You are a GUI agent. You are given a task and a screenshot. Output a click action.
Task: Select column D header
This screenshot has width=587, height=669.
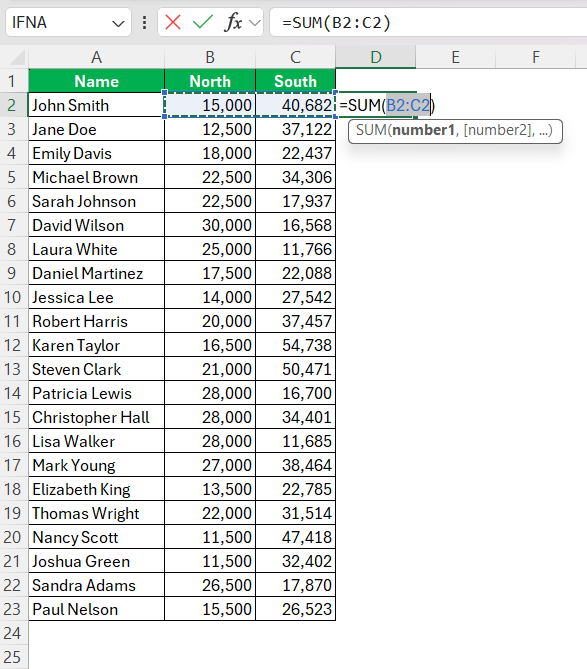[376, 57]
